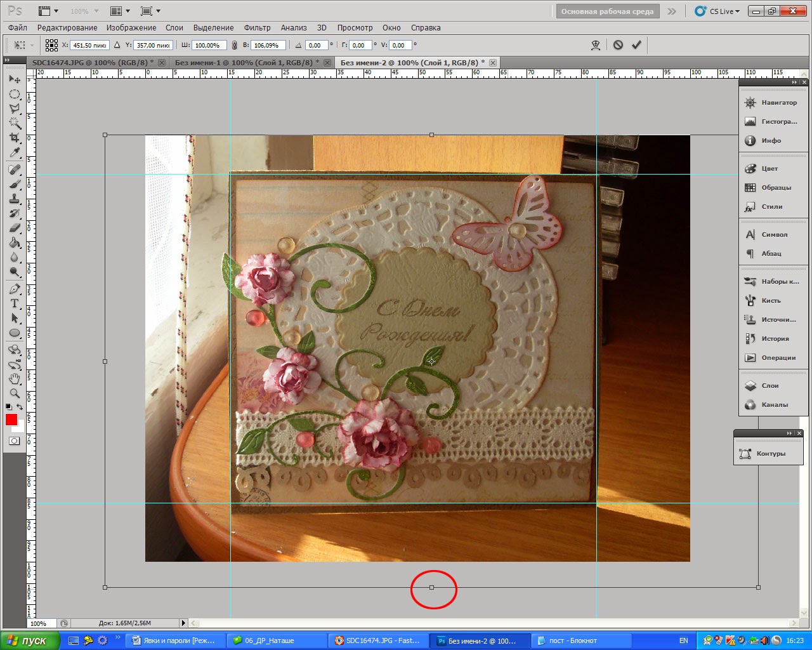Expand the right icon panel dock
Image resolution: width=812 pixels, height=650 pixels.
794,83
